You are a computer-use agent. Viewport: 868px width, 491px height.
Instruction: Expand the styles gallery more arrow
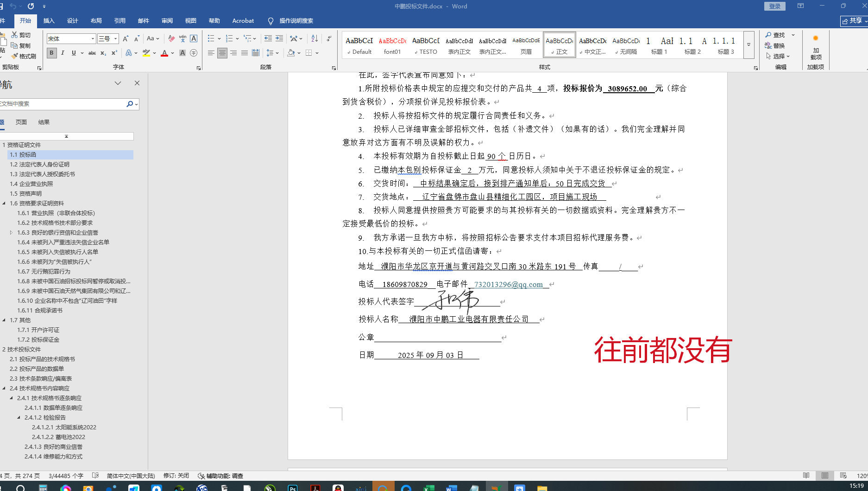pos(748,45)
